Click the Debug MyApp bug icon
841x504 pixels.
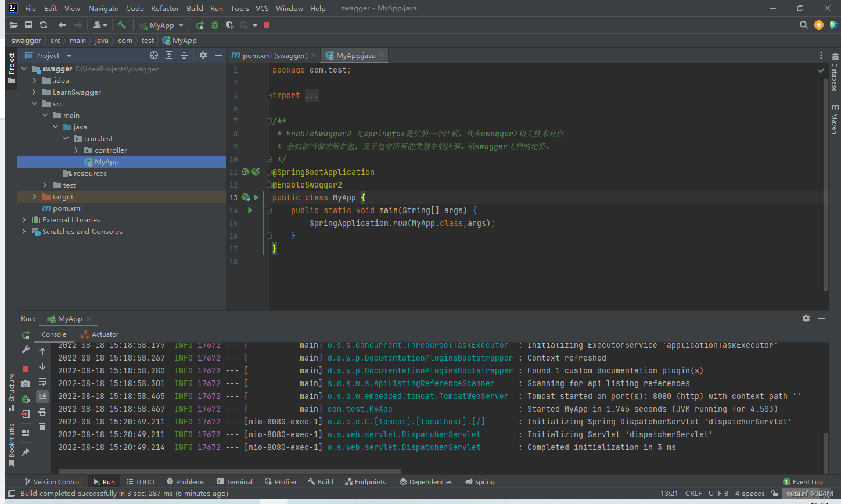(x=215, y=25)
